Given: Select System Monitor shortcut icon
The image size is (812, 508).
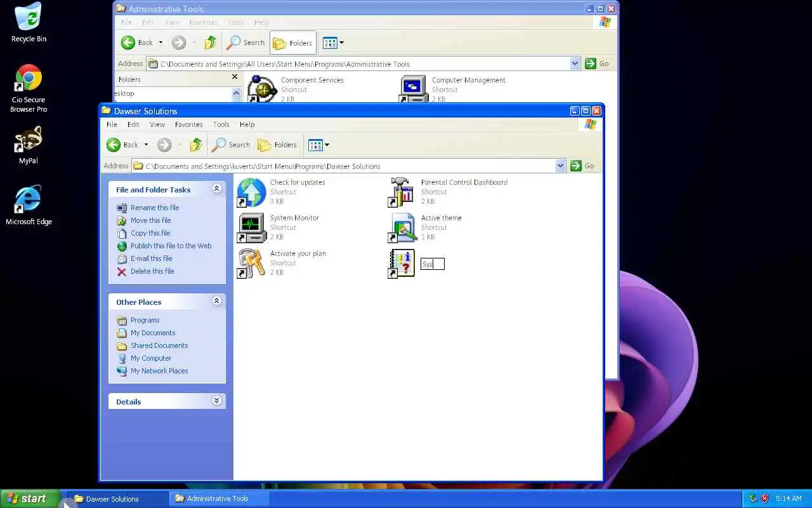Looking at the screenshot, I should (251, 228).
